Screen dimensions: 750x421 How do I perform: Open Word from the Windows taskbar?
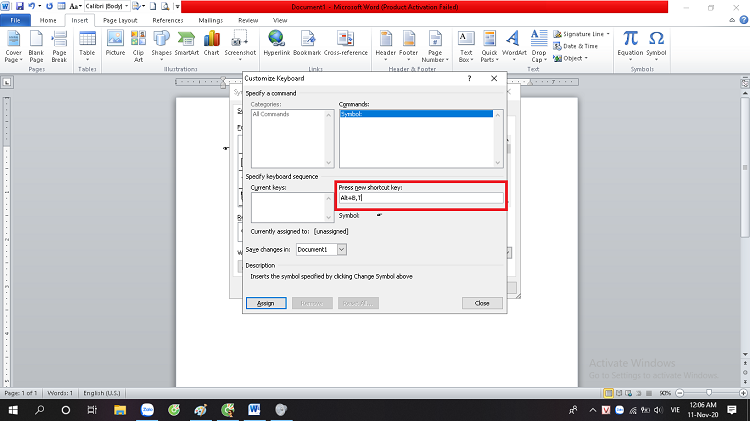[x=254, y=410]
